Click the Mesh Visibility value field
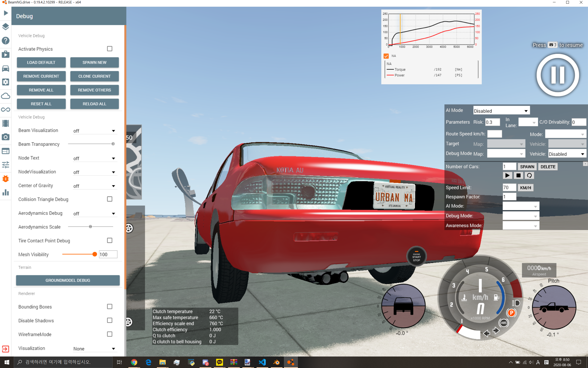 click(108, 254)
